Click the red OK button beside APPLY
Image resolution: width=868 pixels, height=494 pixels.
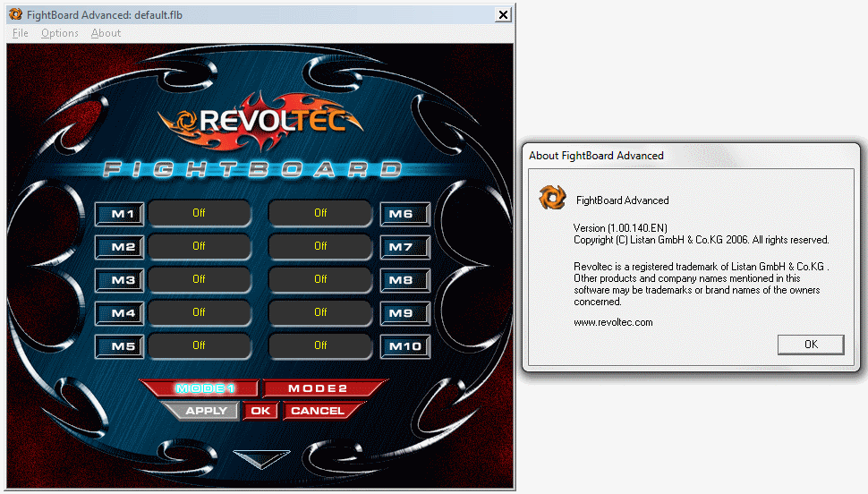(260, 411)
